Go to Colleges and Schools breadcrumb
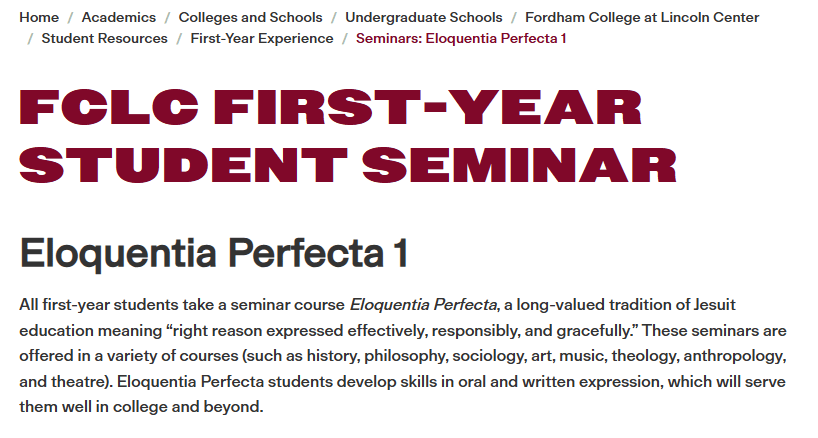Image resolution: width=818 pixels, height=438 pixels. point(250,17)
